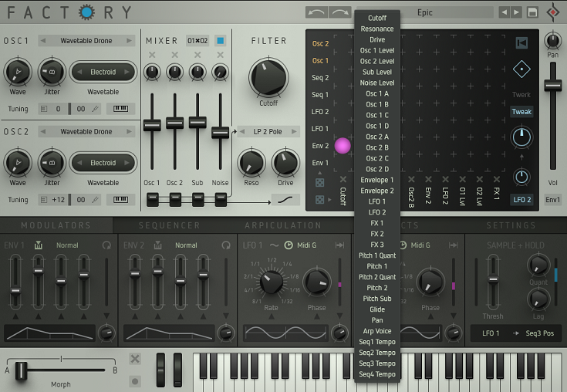This screenshot has height=392, width=567.
Task: Open the OSC 1 Wavetable Drone type selector
Action: pyautogui.click(x=86, y=40)
